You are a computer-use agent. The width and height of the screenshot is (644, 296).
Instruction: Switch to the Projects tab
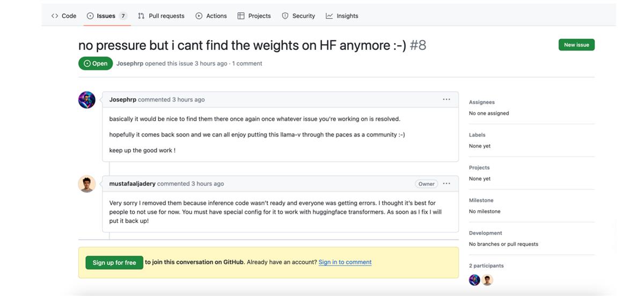tap(254, 16)
